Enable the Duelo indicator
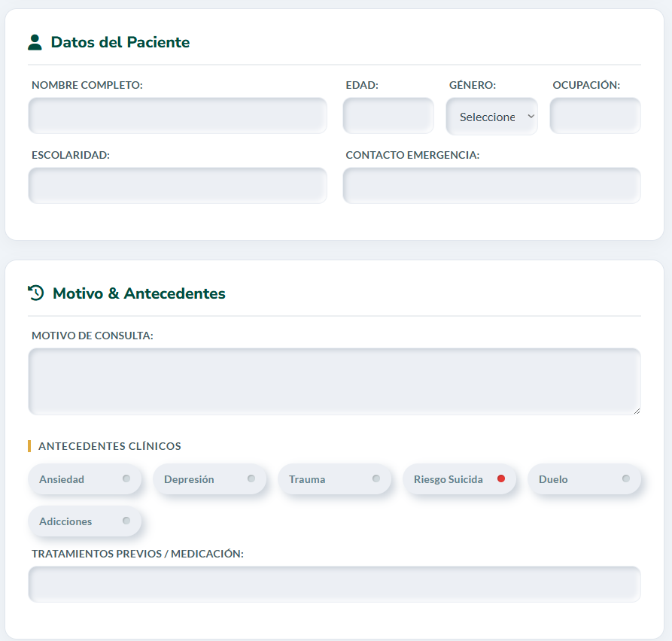Screen dimensions: 672x641 (x=625, y=478)
